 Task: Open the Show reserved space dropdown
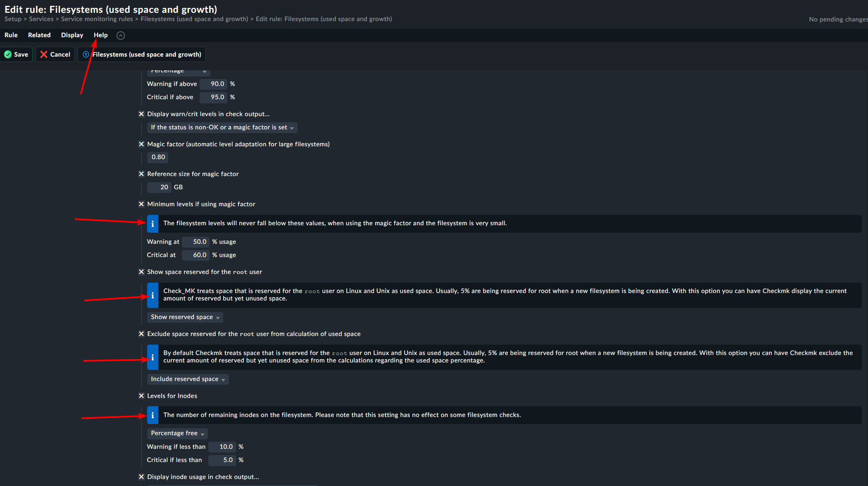coord(185,317)
